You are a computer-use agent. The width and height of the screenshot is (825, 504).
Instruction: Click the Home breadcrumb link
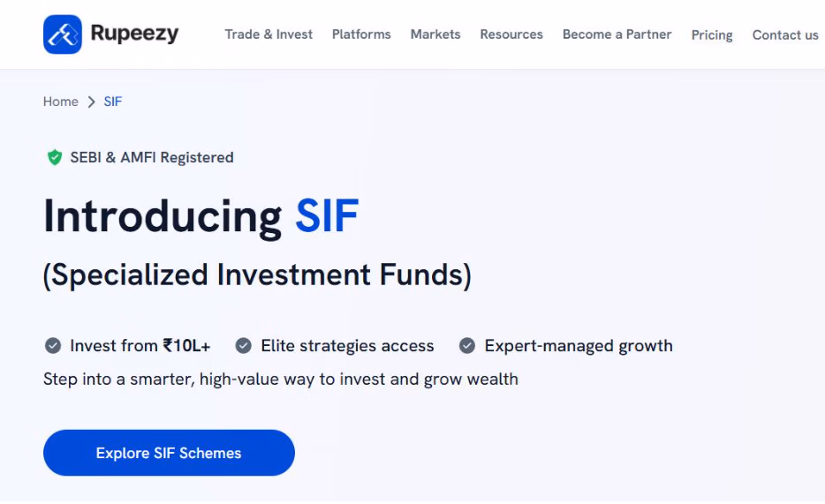pyautogui.click(x=61, y=102)
